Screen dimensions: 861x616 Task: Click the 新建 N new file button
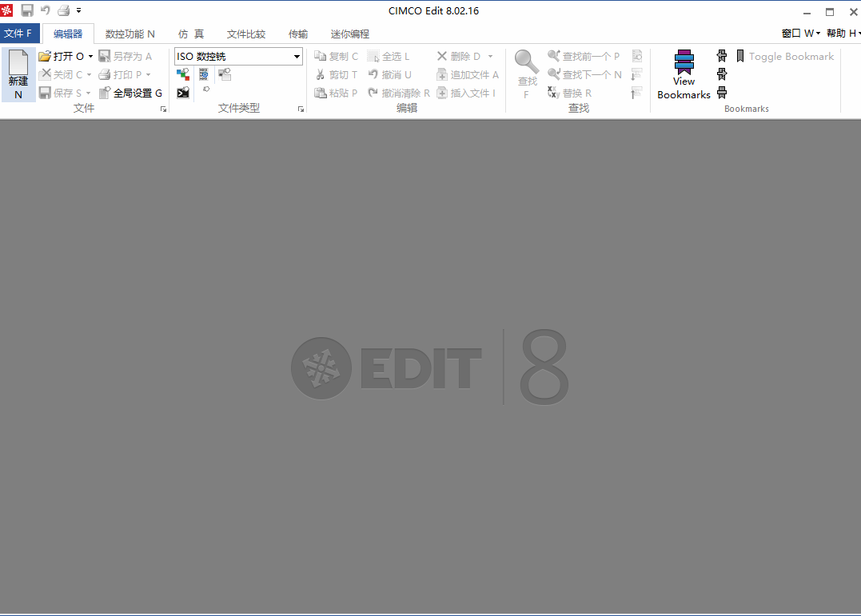tap(18, 74)
